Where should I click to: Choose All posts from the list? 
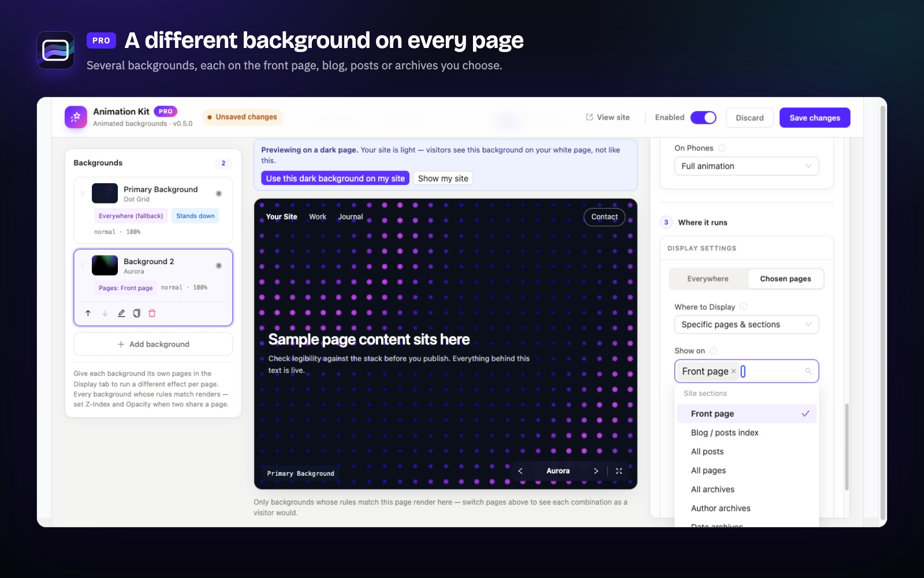point(747,452)
